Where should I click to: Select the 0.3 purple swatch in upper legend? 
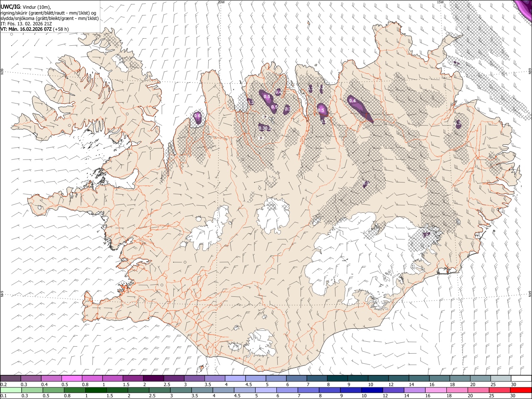(31, 379)
